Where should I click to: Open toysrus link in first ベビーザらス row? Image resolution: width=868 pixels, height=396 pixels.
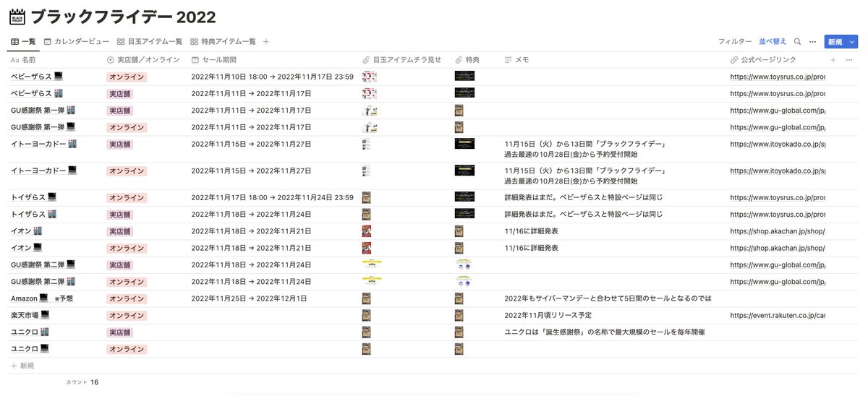click(x=778, y=77)
